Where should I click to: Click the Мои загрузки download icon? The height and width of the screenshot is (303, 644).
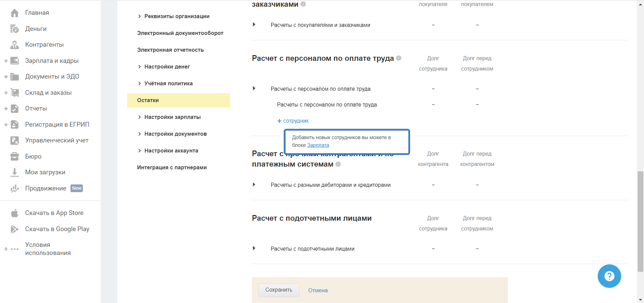click(x=14, y=172)
